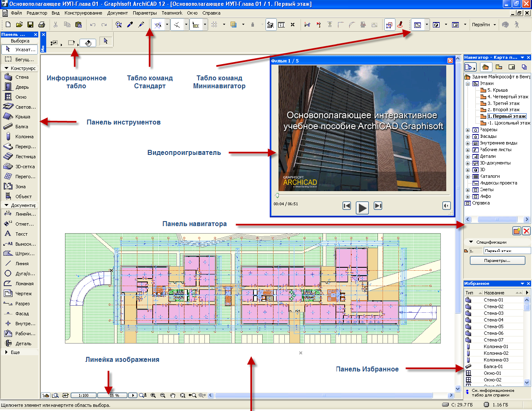Viewport: 532px width, 411px height.
Task: Click the 1:100 scale button
Action: [84, 395]
